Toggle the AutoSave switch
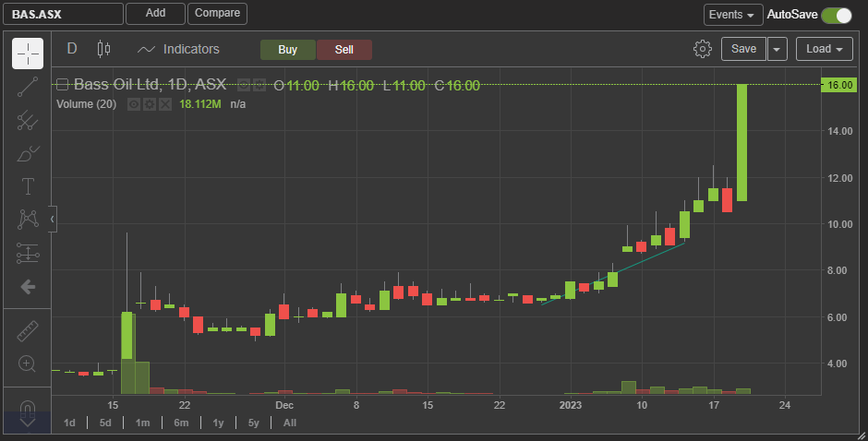Viewport: 868px width, 441px height. tap(837, 15)
